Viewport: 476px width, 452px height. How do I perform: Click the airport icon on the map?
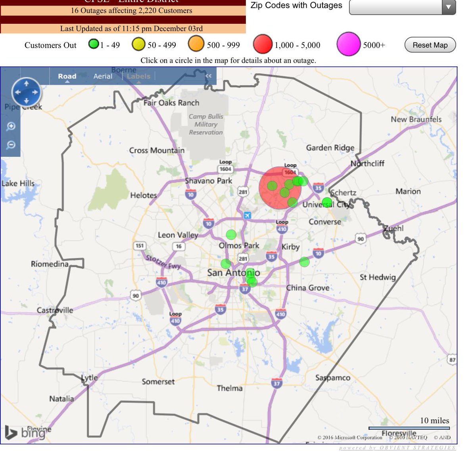pyautogui.click(x=247, y=215)
